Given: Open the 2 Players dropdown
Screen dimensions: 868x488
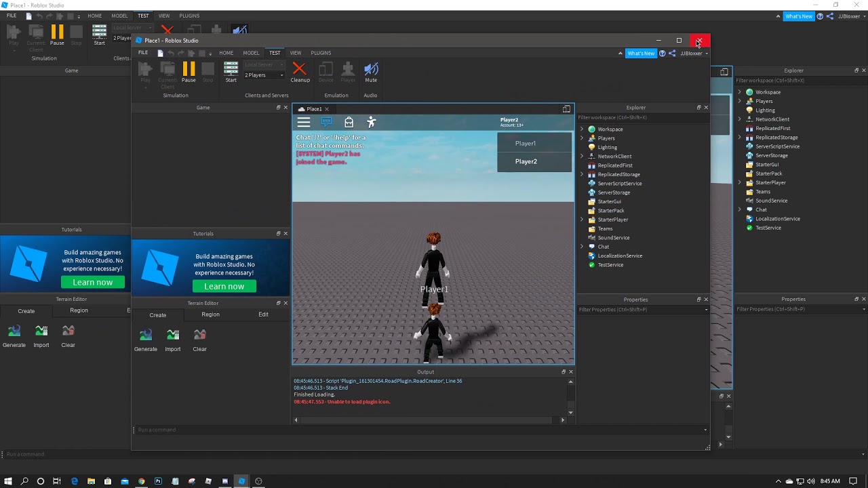Looking at the screenshot, I should 264,75.
